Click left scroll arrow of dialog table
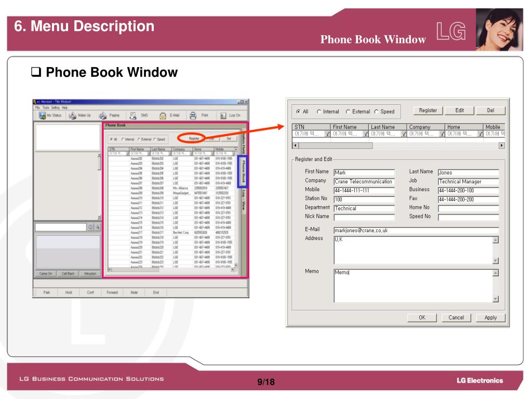This screenshot has height=399, width=532. pos(296,145)
